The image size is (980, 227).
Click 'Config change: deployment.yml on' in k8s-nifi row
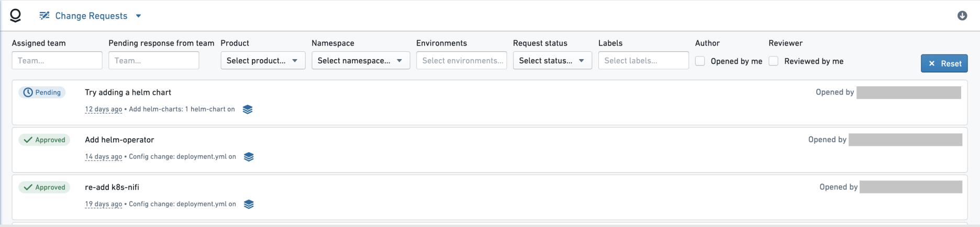coord(182,204)
